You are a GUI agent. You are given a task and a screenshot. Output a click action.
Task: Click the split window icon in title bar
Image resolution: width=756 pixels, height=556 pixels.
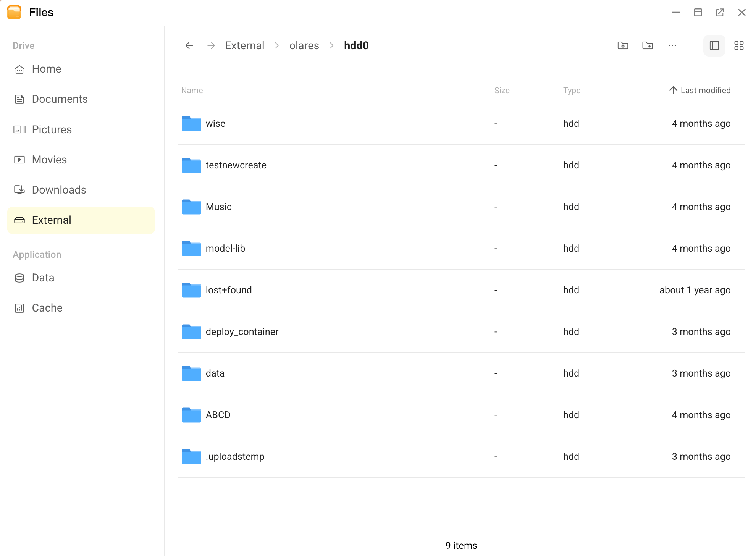click(x=698, y=12)
